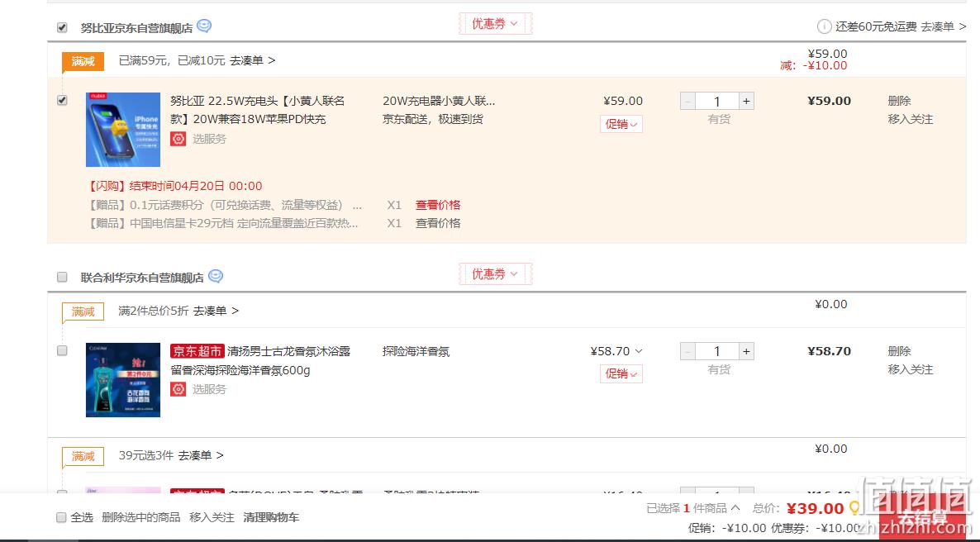Click the free-shipping info icon near 还差60元免运费
This screenshot has width=980, height=542.
coord(825,27)
